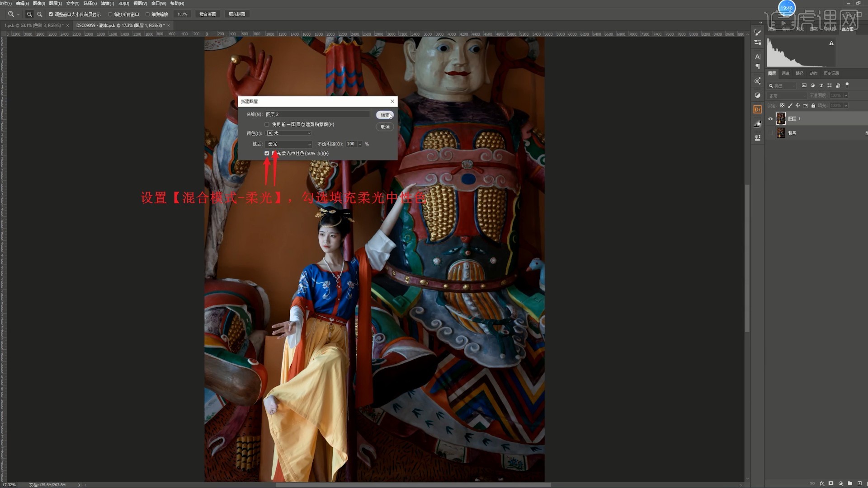Viewport: 868px width, 488px height.
Task: Expand the opacity percent dropdown arrow in dialog
Action: click(x=360, y=144)
